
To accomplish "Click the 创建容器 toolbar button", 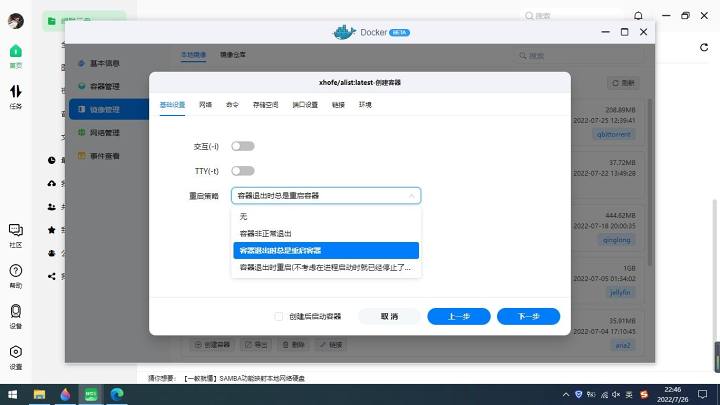I will (212, 344).
